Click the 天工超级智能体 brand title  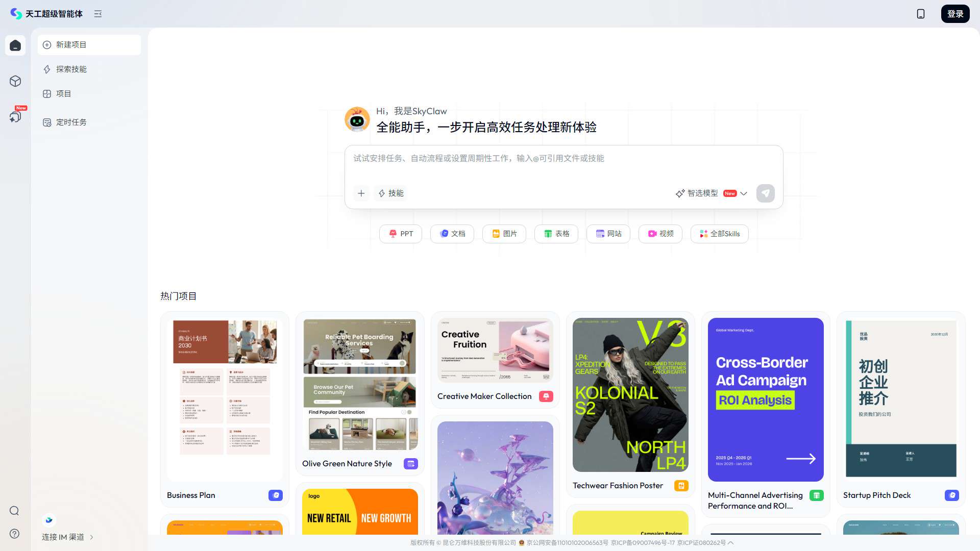54,14
